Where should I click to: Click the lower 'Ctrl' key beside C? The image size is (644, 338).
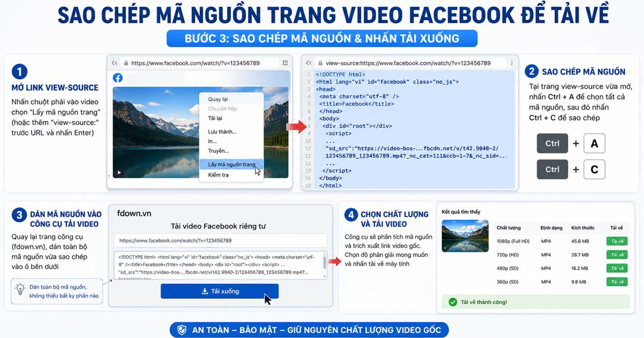(x=552, y=170)
